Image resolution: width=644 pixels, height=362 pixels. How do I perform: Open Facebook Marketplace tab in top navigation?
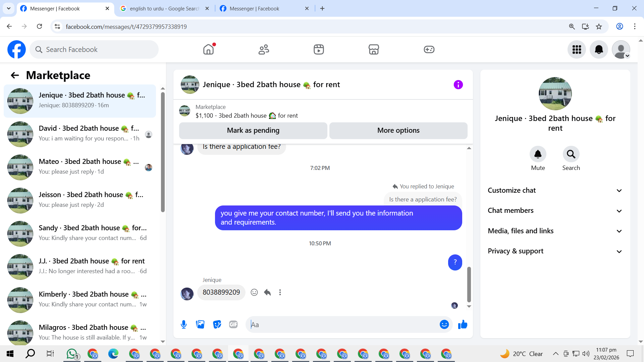[374, 50]
